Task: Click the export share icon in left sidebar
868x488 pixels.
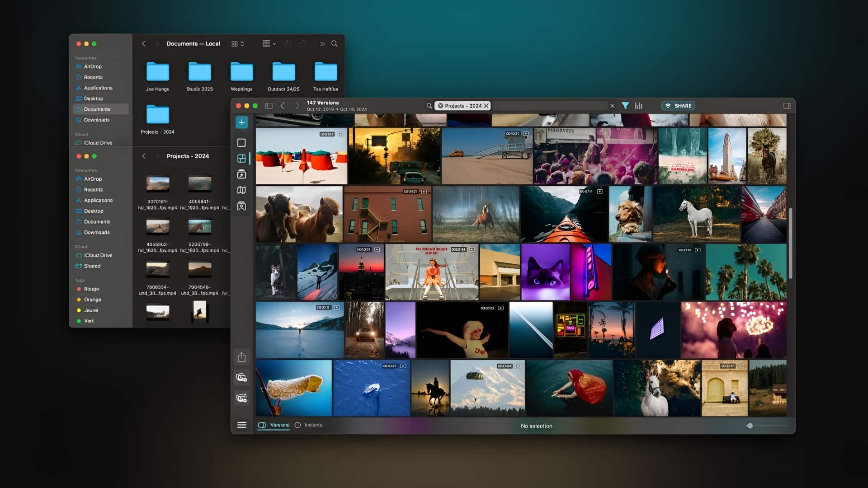Action: (x=241, y=357)
